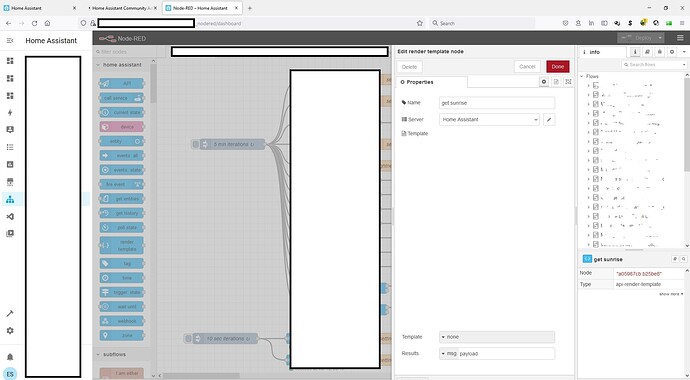Bookmark this page with the star
The height and width of the screenshot is (380, 690).
419,23
